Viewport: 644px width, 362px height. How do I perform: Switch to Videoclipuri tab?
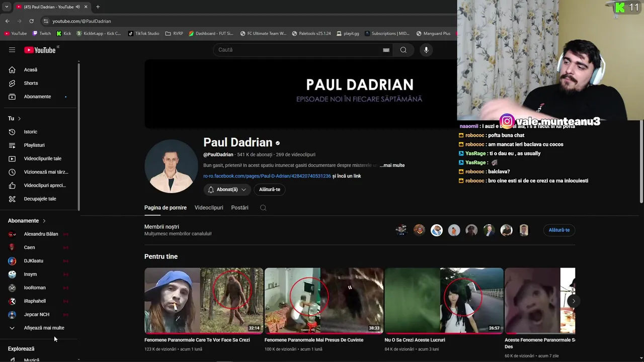click(x=209, y=208)
